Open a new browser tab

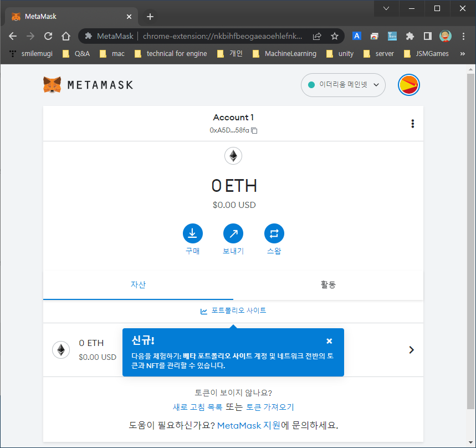click(x=150, y=17)
